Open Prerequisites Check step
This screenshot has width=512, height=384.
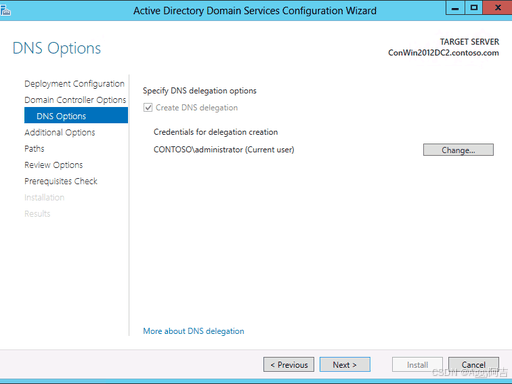61,181
